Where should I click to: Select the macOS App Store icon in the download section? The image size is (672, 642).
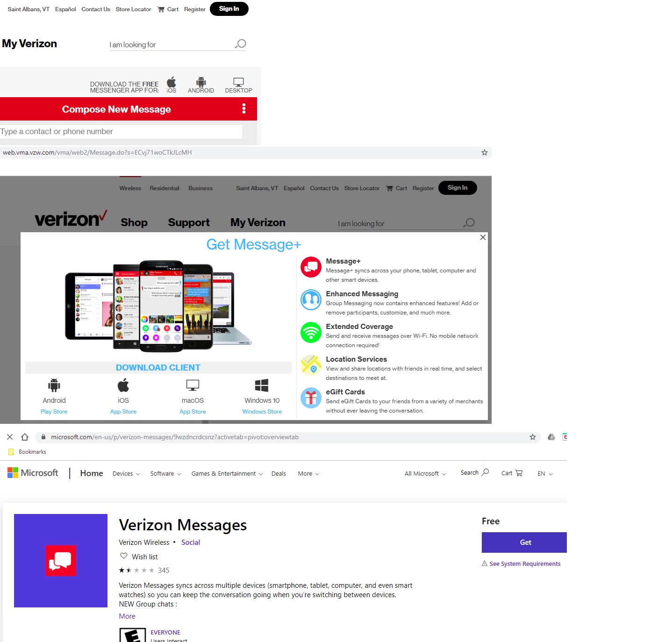tap(193, 385)
